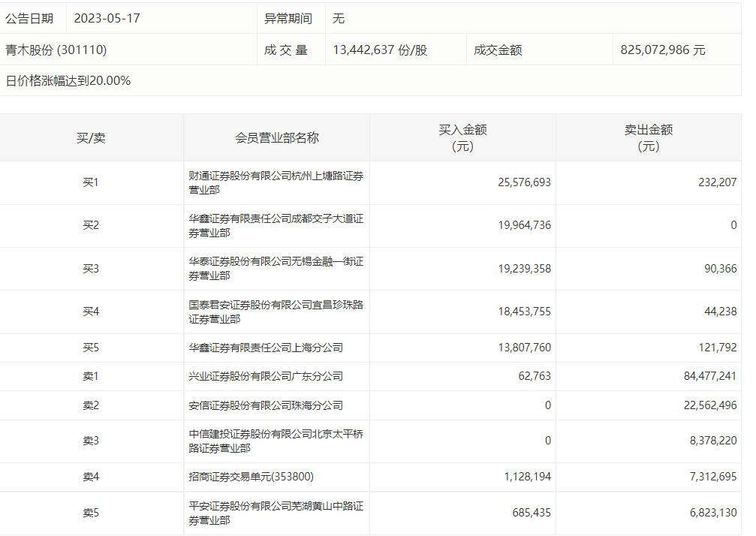Click the 买/卖 column header
Viewport: 756px width, 536px height.
[91, 138]
